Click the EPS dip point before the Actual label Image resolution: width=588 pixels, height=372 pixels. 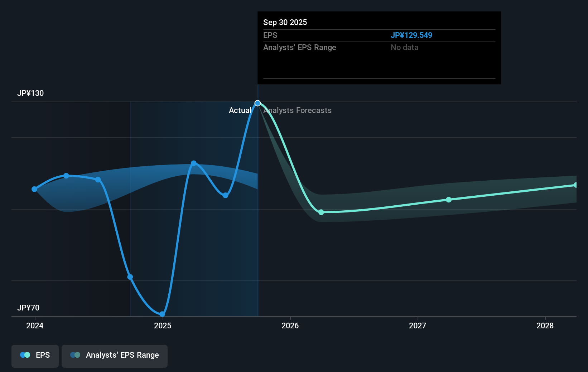[x=226, y=195]
